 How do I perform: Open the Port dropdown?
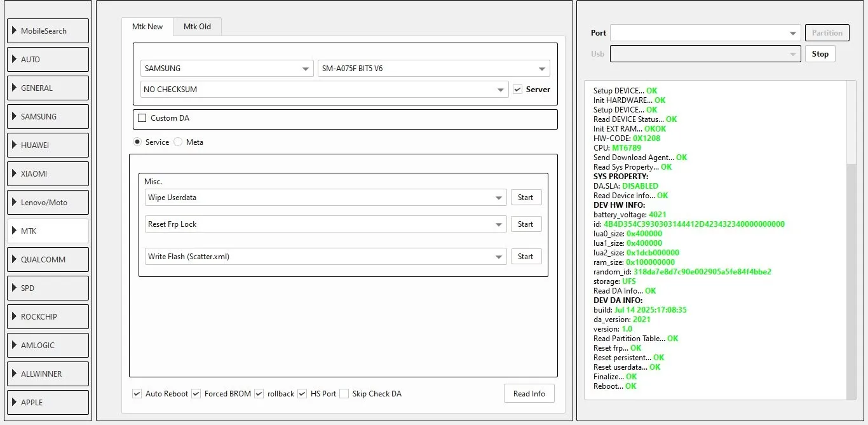click(x=705, y=33)
